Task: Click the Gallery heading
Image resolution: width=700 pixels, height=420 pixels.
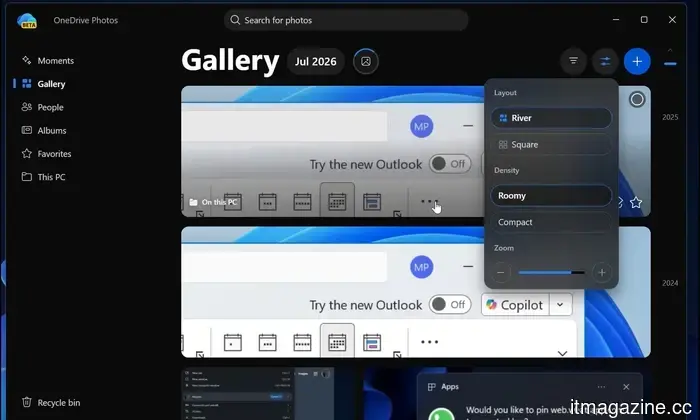Action: 230,61
